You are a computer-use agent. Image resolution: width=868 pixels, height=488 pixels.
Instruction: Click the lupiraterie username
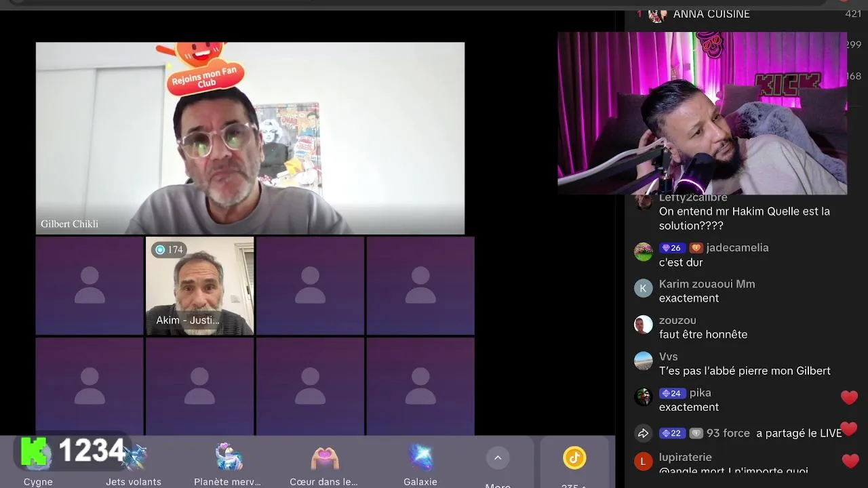coord(685,457)
